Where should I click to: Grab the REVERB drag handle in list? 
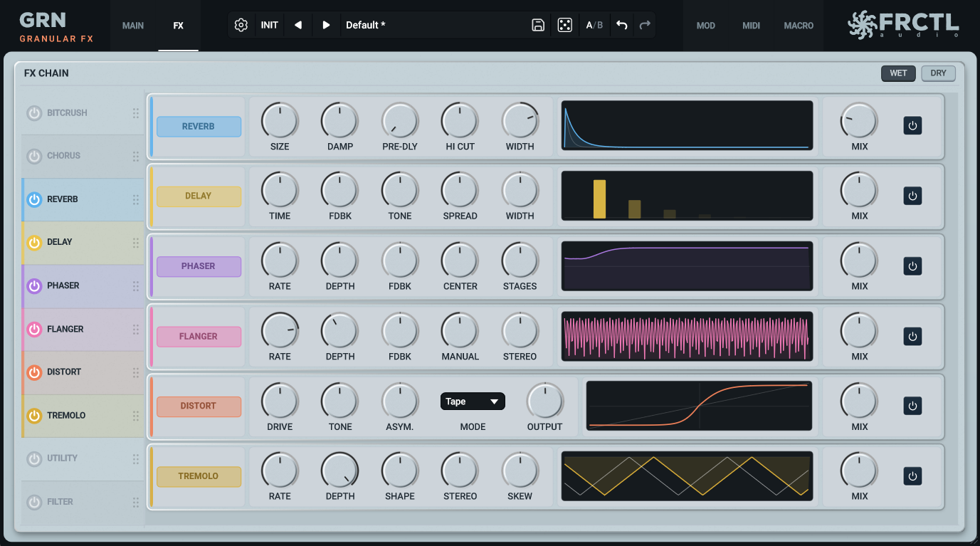(135, 199)
